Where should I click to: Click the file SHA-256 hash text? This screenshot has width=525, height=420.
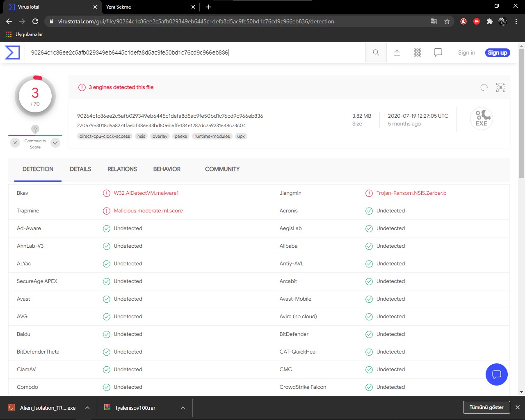coord(170,116)
